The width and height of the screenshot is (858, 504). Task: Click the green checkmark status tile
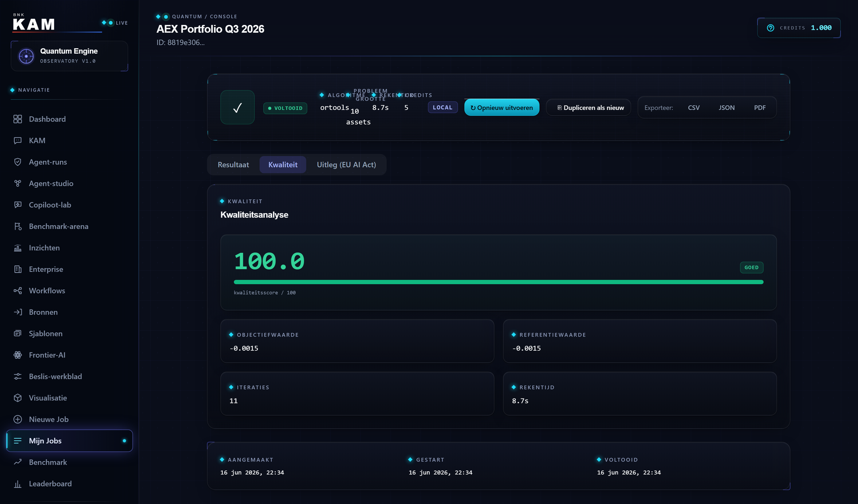[237, 107]
